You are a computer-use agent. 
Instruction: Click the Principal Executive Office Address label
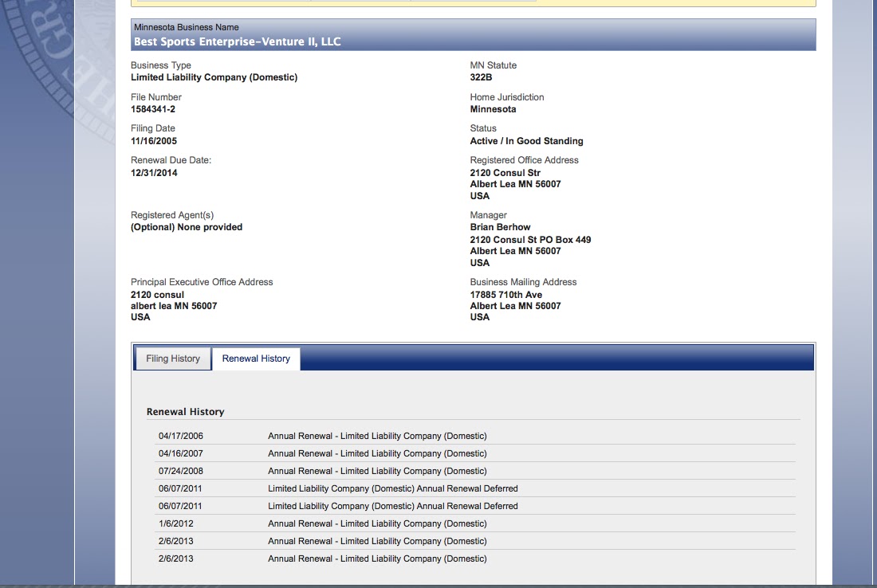pos(202,282)
